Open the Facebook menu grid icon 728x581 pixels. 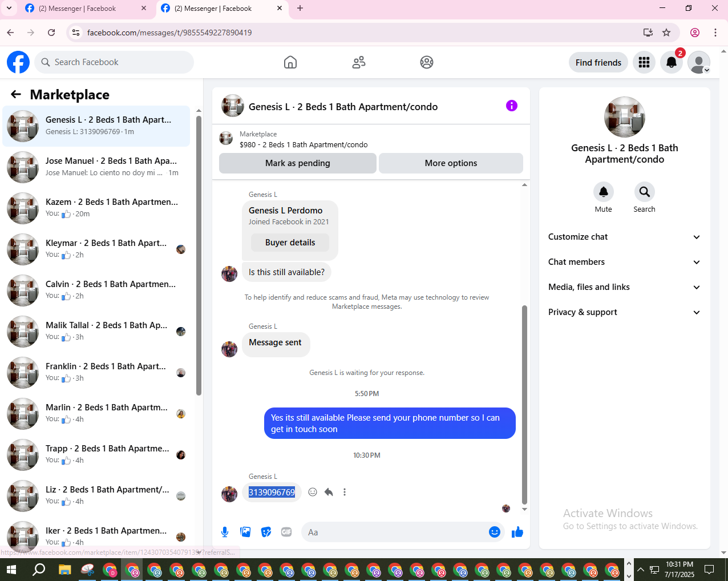tap(644, 62)
